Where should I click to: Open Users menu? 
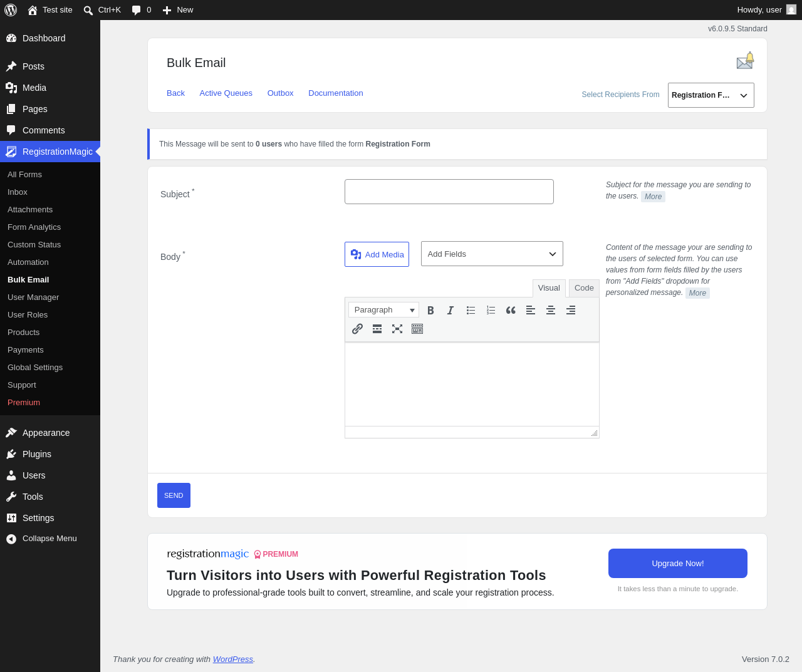click(50, 475)
